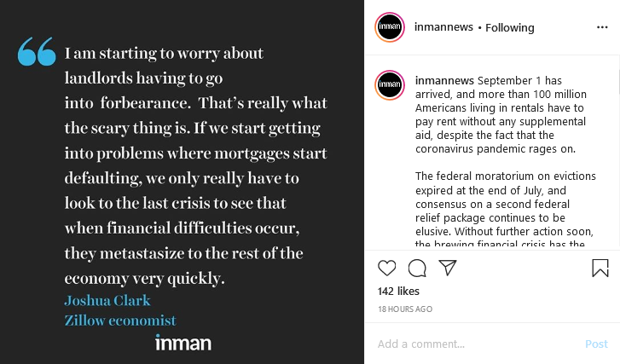620x364 pixels.
Task: View who liked via "142 likes"
Action: click(x=397, y=292)
